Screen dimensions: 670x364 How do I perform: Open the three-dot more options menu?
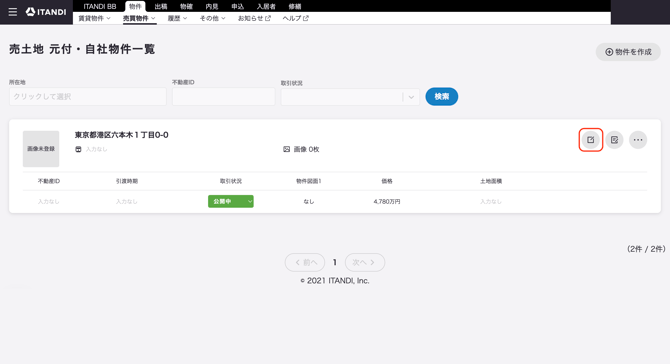tap(638, 140)
